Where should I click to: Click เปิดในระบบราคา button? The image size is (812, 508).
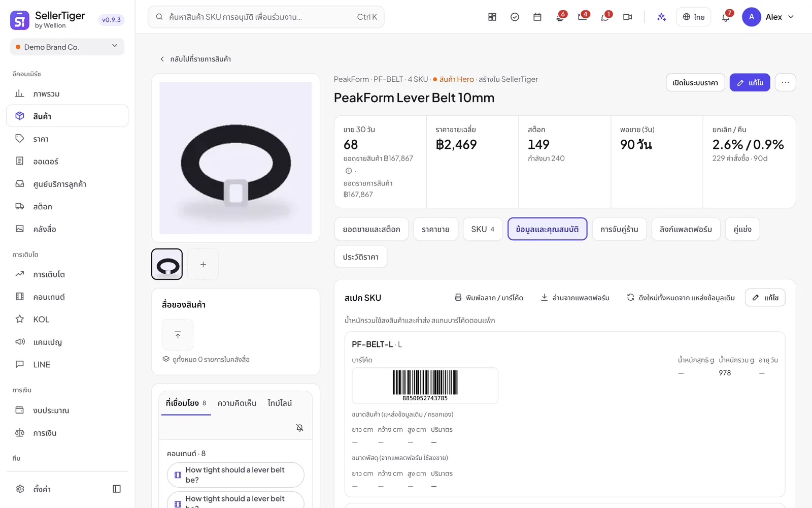[x=695, y=82]
